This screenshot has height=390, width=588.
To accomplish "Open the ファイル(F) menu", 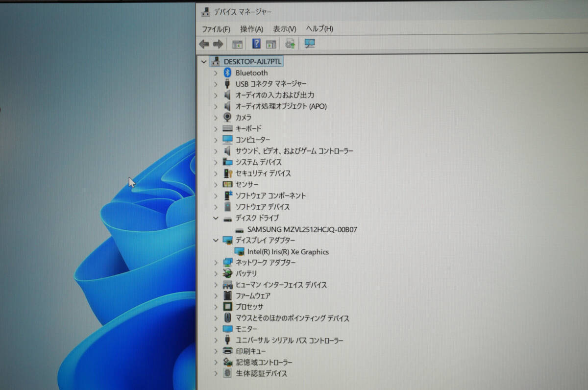I will (x=216, y=29).
